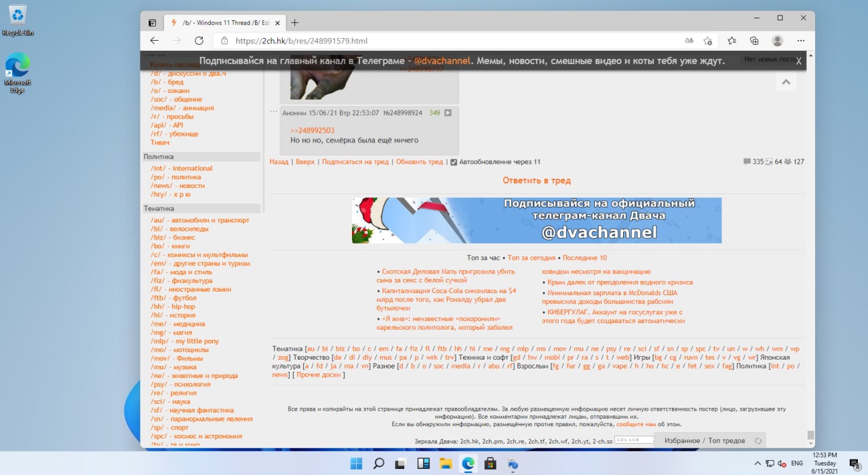This screenshot has height=475, width=868.
Task: Open /psy/ - психология board
Action: pyautogui.click(x=182, y=385)
